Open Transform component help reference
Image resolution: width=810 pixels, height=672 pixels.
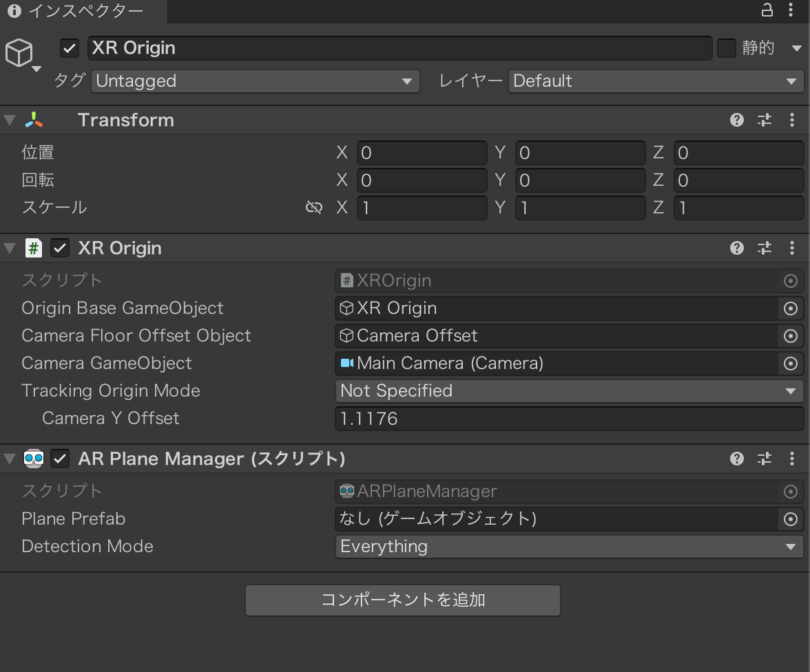(737, 120)
